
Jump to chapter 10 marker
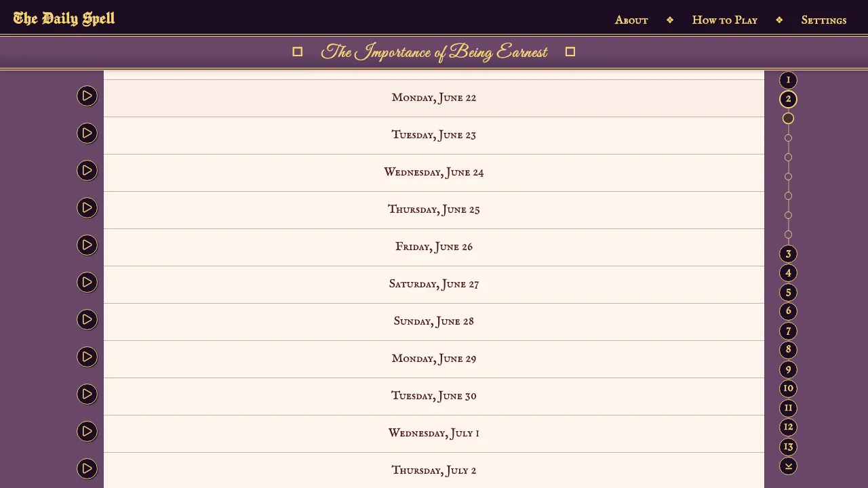coord(788,389)
